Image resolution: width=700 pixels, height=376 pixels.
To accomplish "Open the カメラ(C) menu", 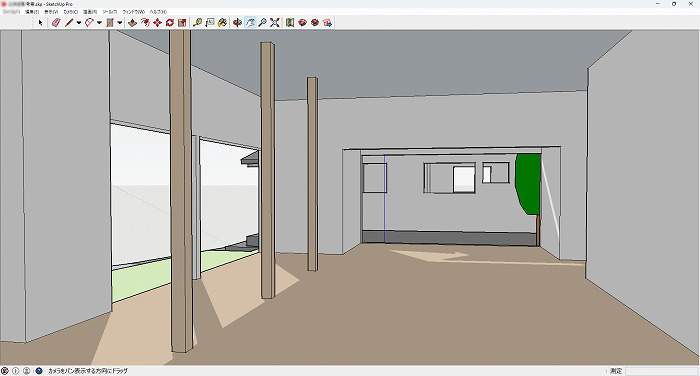I will pos(71,12).
